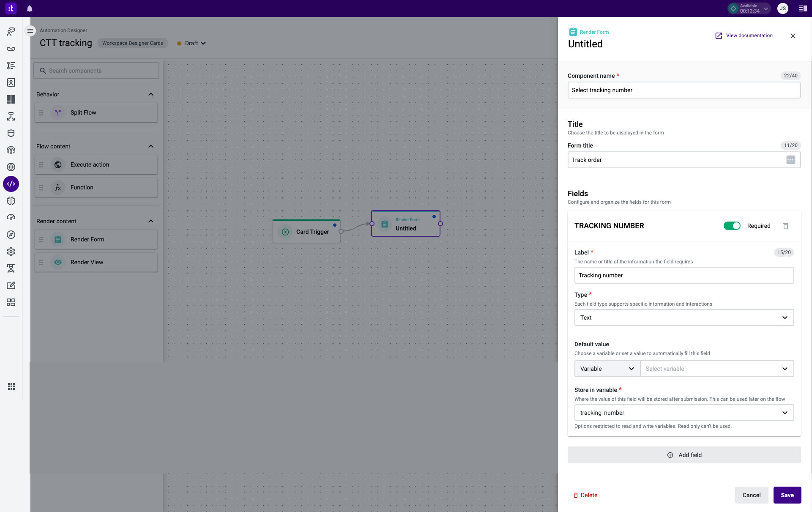Select the Card Trigger node on canvas

pos(306,232)
